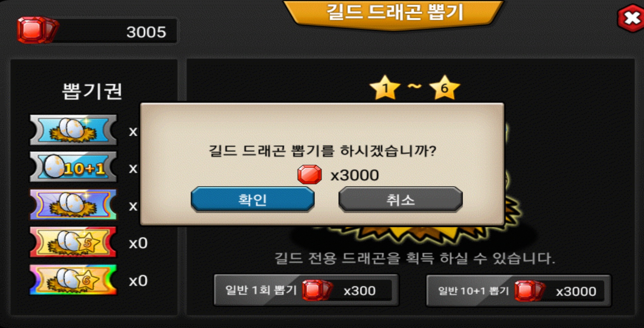Tap the 1-star icon
The height and width of the screenshot is (328, 644).
point(385,88)
